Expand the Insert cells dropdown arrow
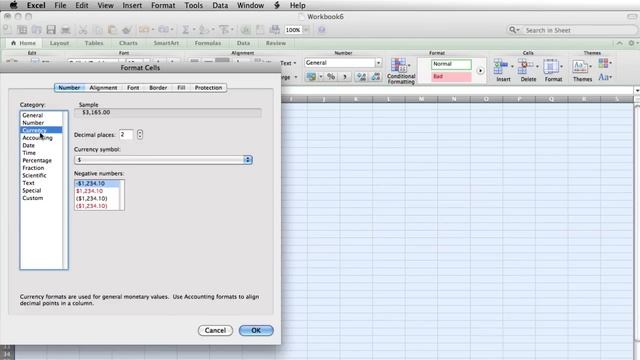 (512, 66)
